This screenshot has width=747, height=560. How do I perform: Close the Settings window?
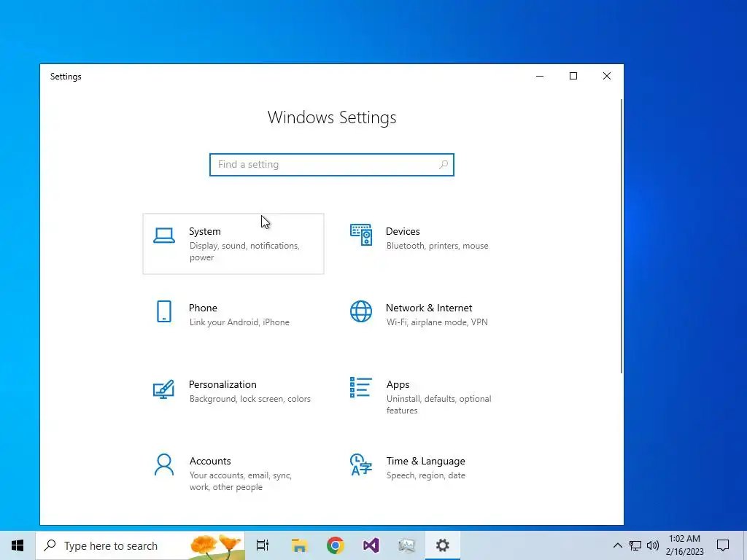(606, 76)
